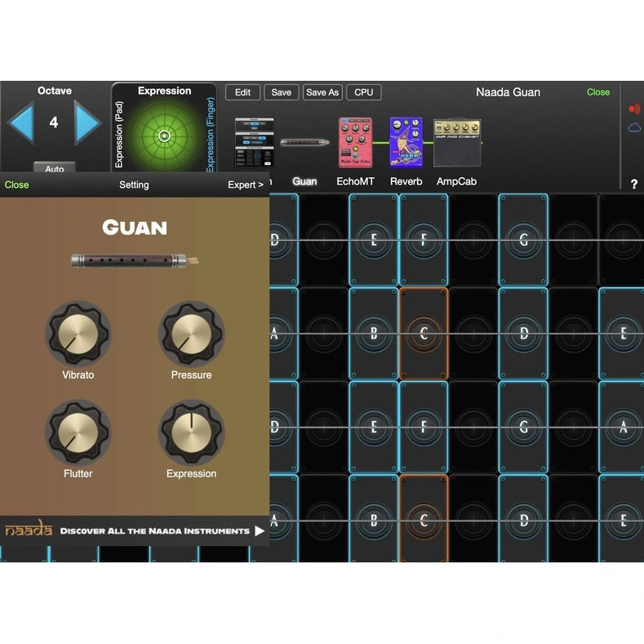Select the settings panel thumbnail in chain
644x644 pixels.
(x=254, y=143)
